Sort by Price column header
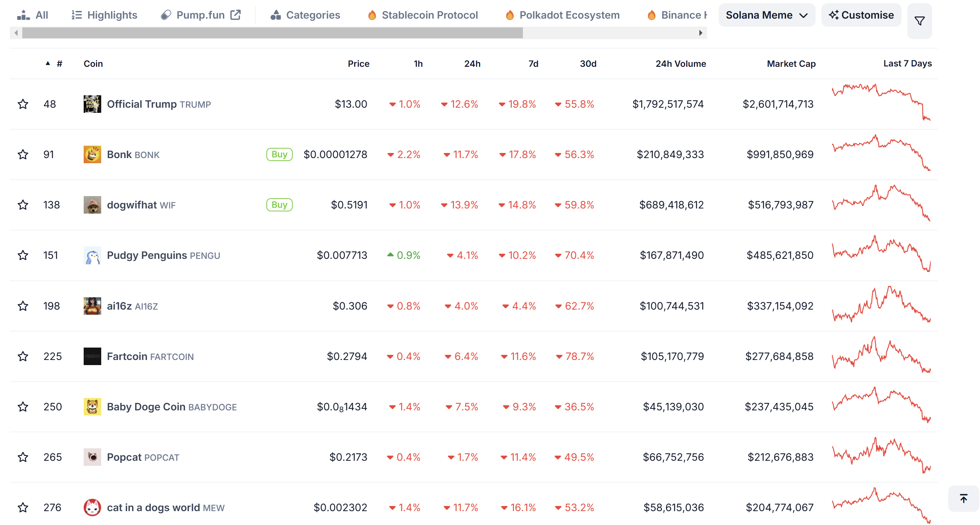The image size is (980, 525). (358, 64)
